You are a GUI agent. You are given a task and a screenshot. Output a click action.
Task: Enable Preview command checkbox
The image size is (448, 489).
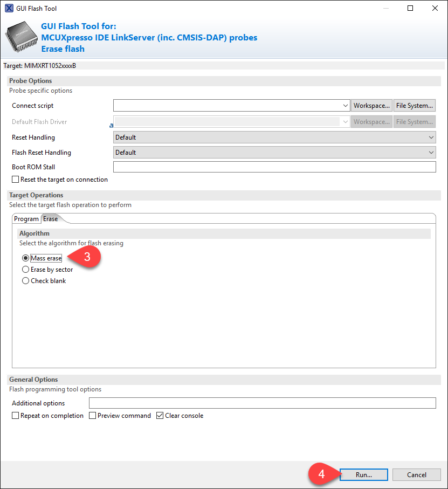(92, 416)
